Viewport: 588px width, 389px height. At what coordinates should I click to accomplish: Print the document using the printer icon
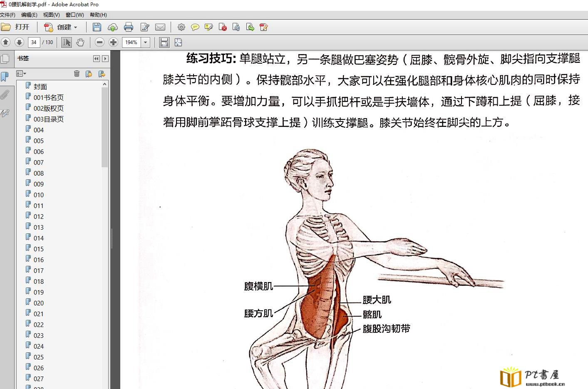[x=129, y=27]
